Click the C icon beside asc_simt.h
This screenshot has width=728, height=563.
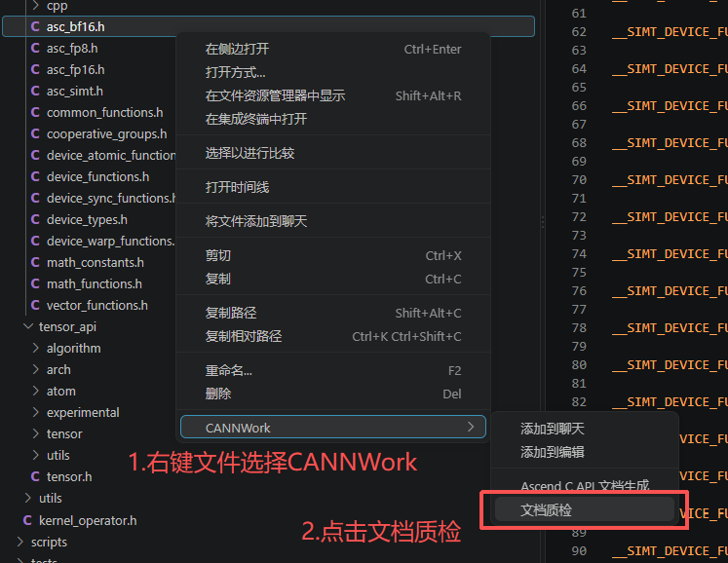tap(35, 91)
